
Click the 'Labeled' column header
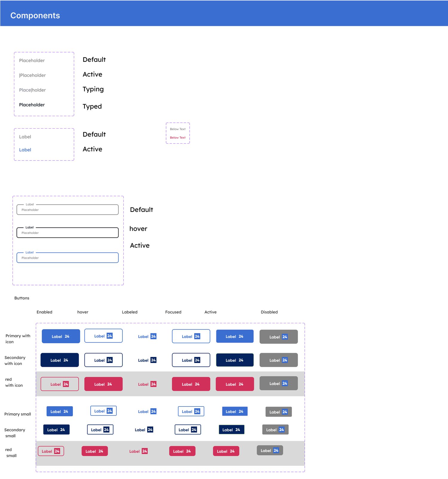(130, 312)
